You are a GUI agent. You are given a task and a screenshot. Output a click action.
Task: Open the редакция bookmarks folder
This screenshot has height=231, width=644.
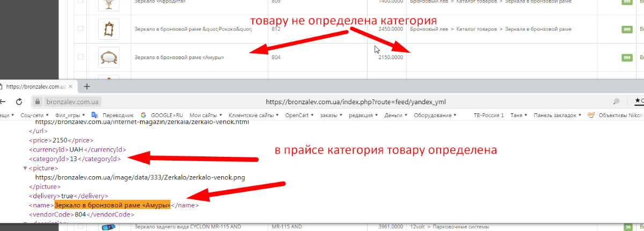pos(364,115)
